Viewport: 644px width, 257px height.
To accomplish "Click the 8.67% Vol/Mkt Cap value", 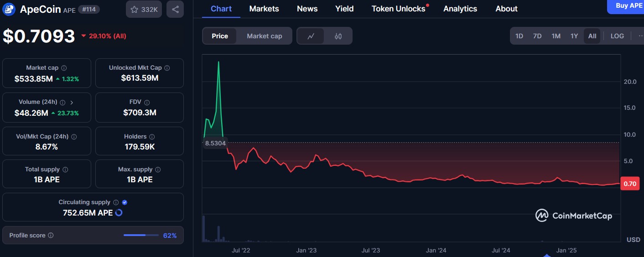I will [x=47, y=147].
